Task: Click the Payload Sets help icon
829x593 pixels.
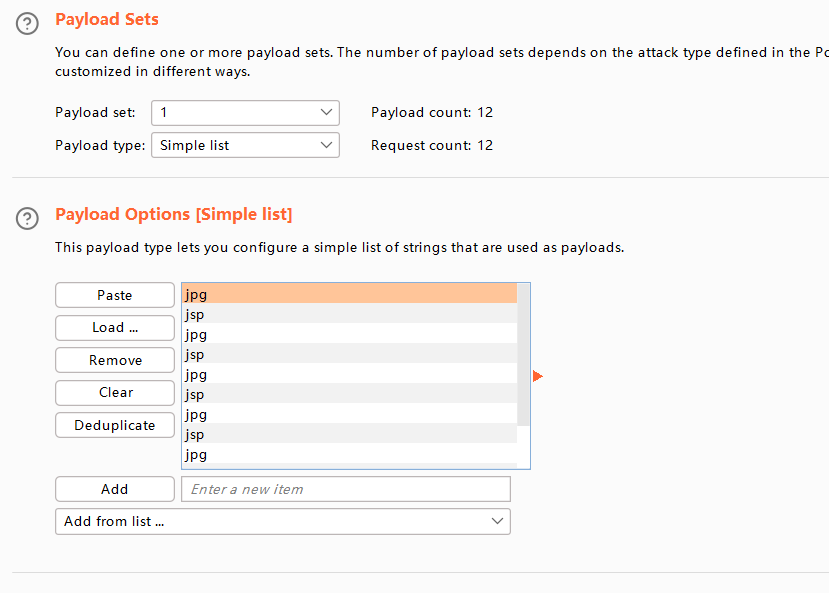Action: pos(29,22)
